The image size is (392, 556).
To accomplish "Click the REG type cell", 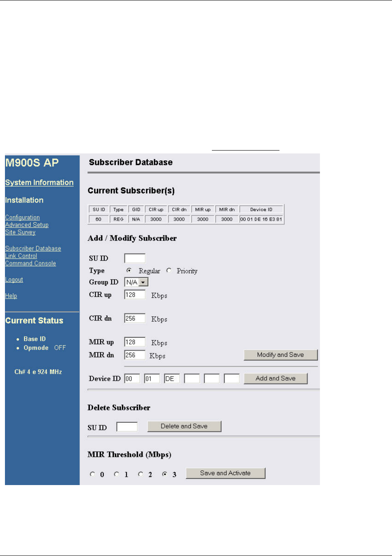I will tap(119, 219).
